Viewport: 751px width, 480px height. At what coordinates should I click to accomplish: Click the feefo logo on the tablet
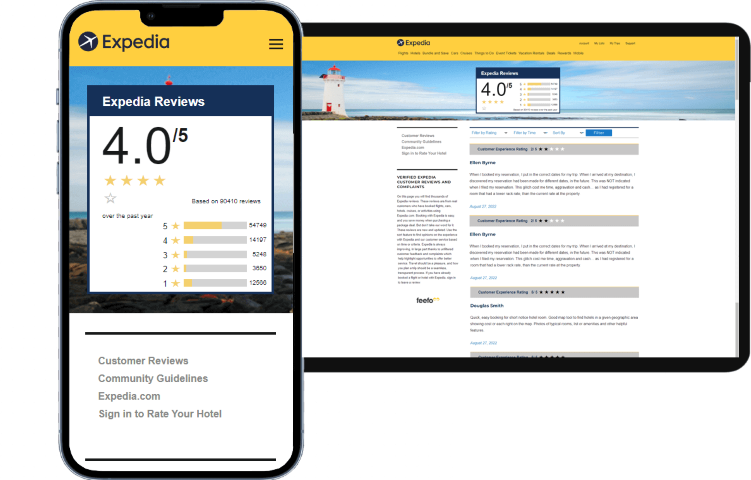[427, 300]
